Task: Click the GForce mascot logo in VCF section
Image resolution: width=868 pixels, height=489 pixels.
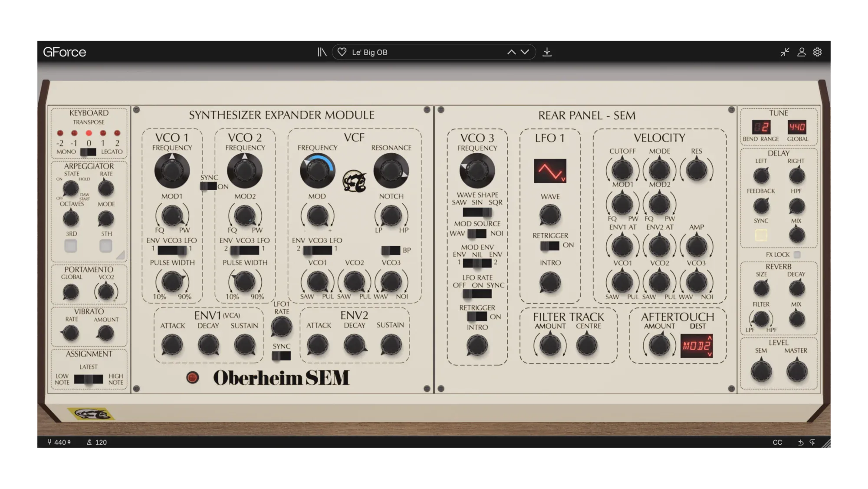Action: tap(354, 181)
